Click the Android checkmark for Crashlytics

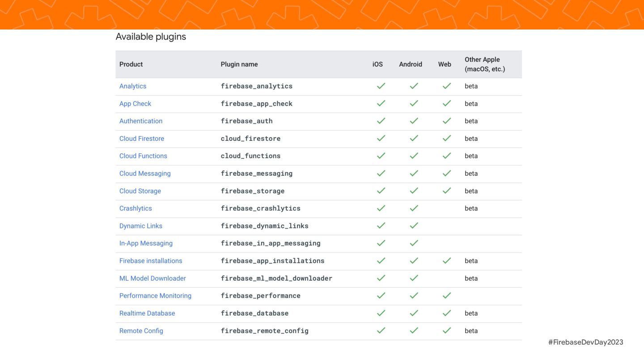(414, 208)
